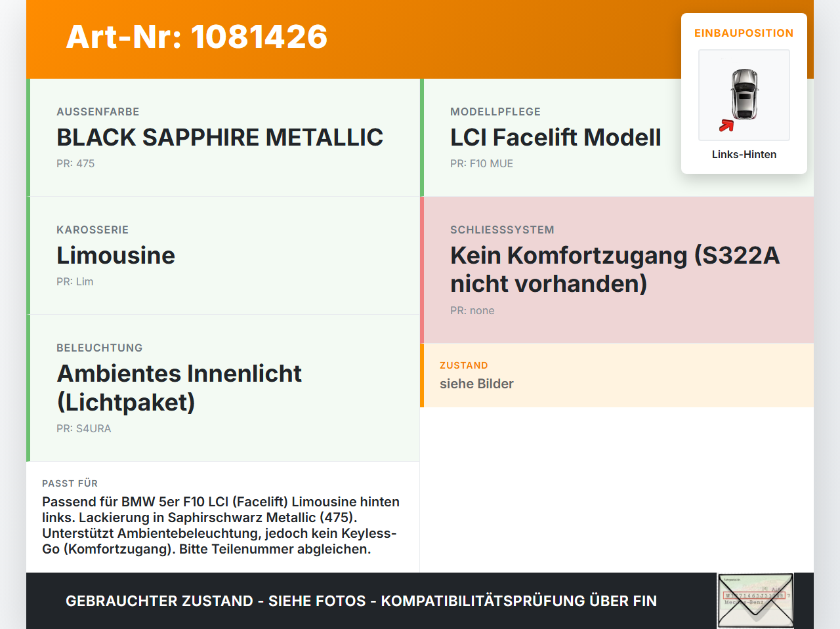Click the MODELLPFLEGE label
Viewport: 840px width, 629px height.
(x=495, y=112)
